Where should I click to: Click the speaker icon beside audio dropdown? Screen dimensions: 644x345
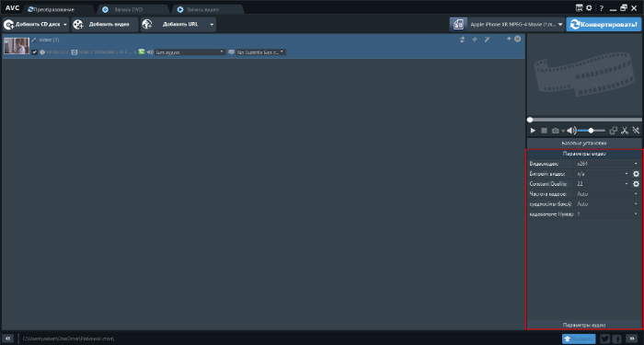tap(150, 52)
